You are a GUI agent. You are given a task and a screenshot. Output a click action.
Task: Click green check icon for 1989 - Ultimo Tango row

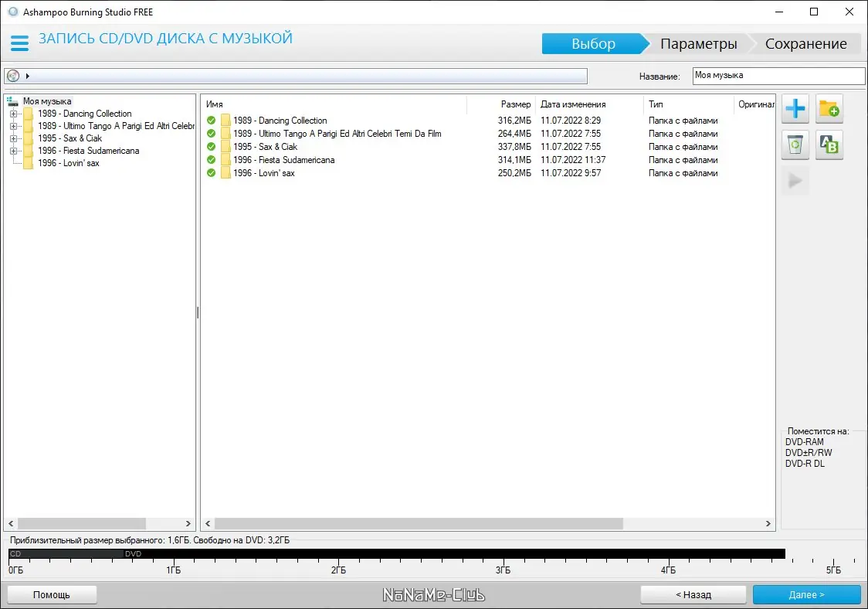pyautogui.click(x=211, y=134)
